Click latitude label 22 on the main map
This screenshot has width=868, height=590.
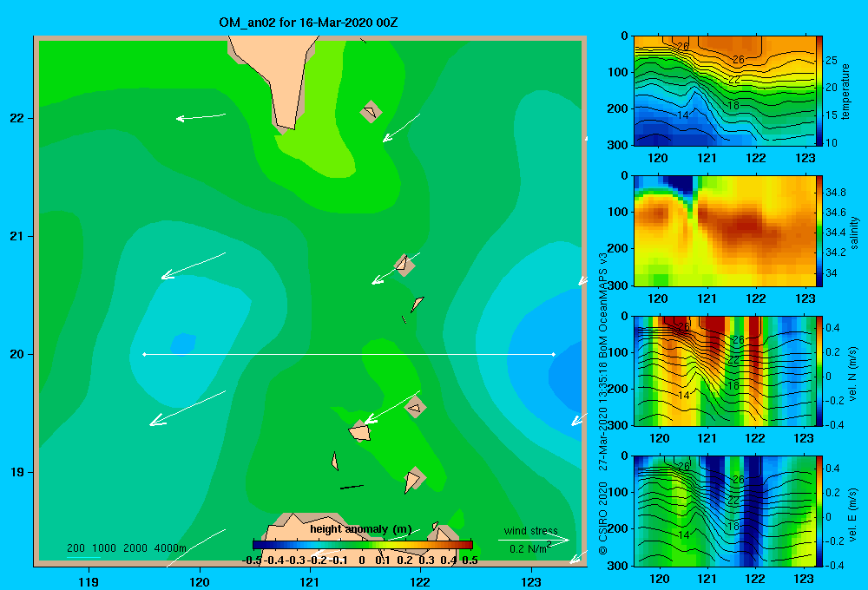tap(17, 118)
